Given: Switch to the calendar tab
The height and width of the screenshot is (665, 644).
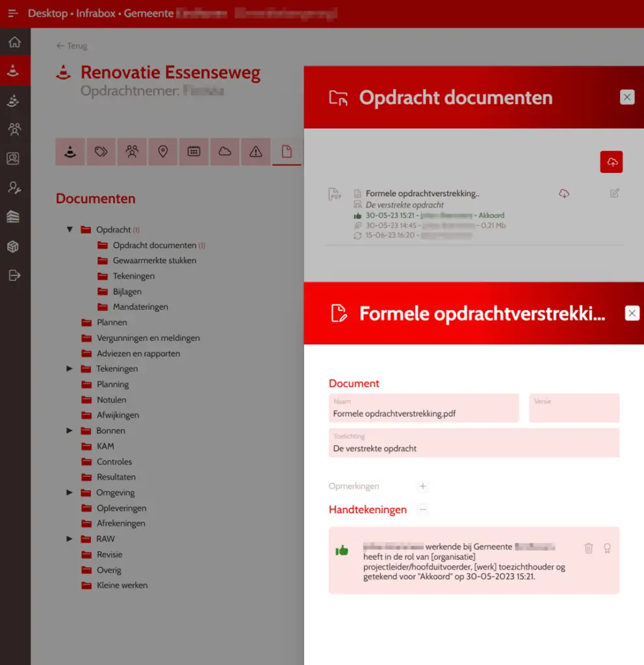Looking at the screenshot, I should pyautogui.click(x=194, y=151).
